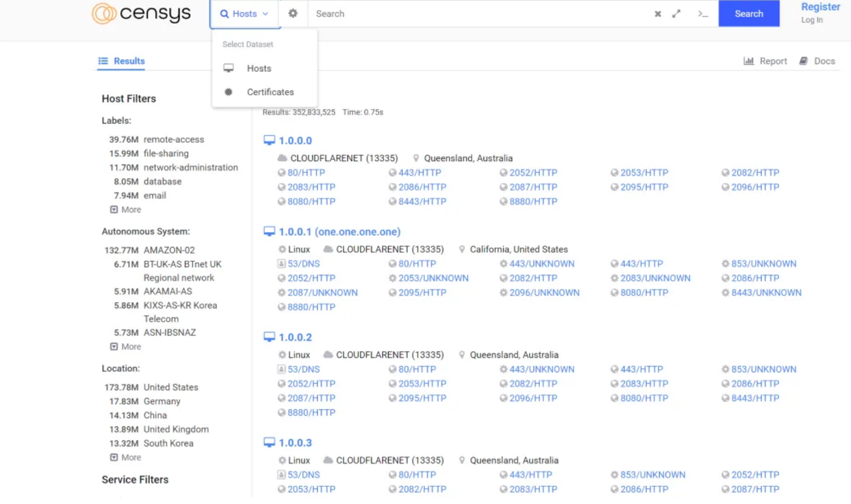Viewport: 851px width, 504px height.
Task: Switch to the Results tab
Action: (x=121, y=61)
